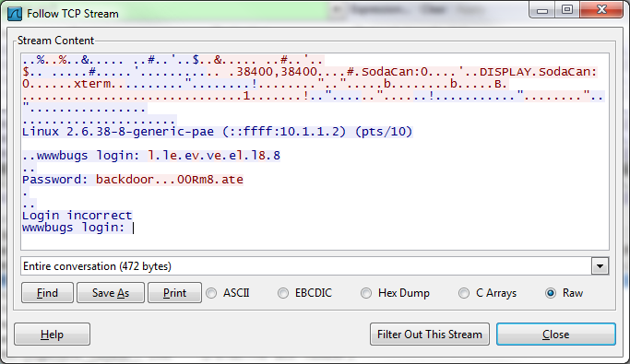Click the last 'wwwbugs login:' prompt line
Viewport: 630px width, 364px height.
point(73,228)
